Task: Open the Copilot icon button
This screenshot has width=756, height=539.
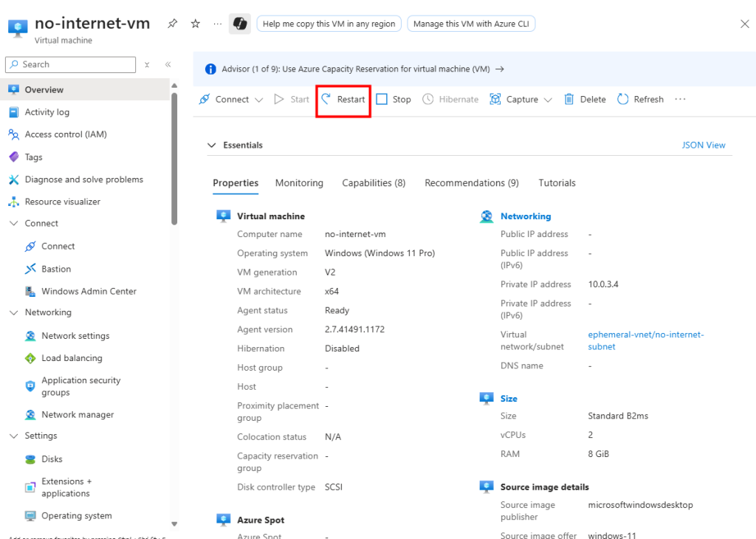Action: click(x=240, y=24)
